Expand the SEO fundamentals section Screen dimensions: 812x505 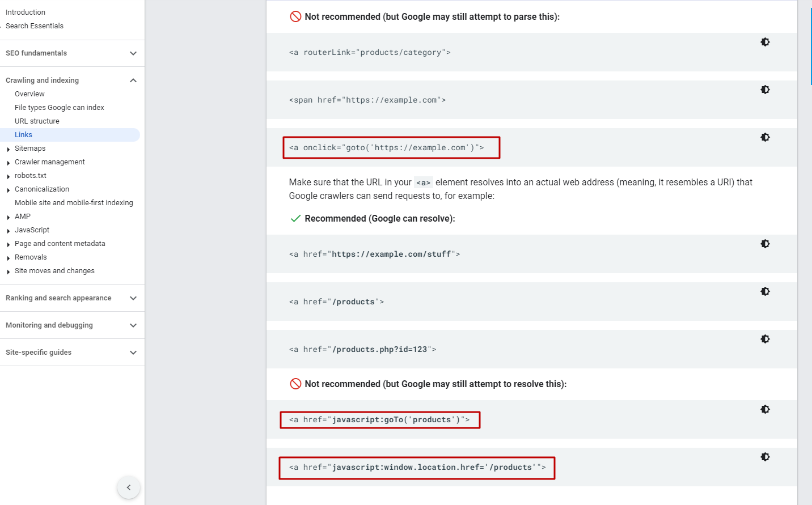point(133,53)
